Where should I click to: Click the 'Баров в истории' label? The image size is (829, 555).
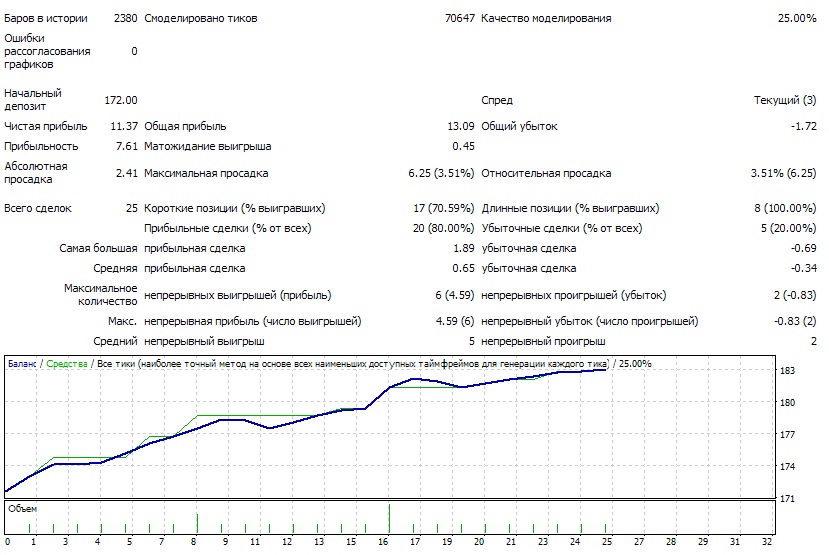pyautogui.click(x=45, y=18)
